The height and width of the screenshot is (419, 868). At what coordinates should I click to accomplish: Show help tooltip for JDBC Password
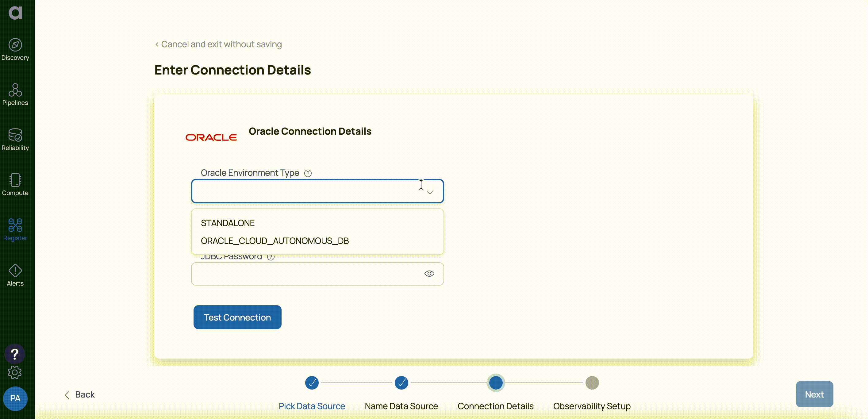[271, 257]
